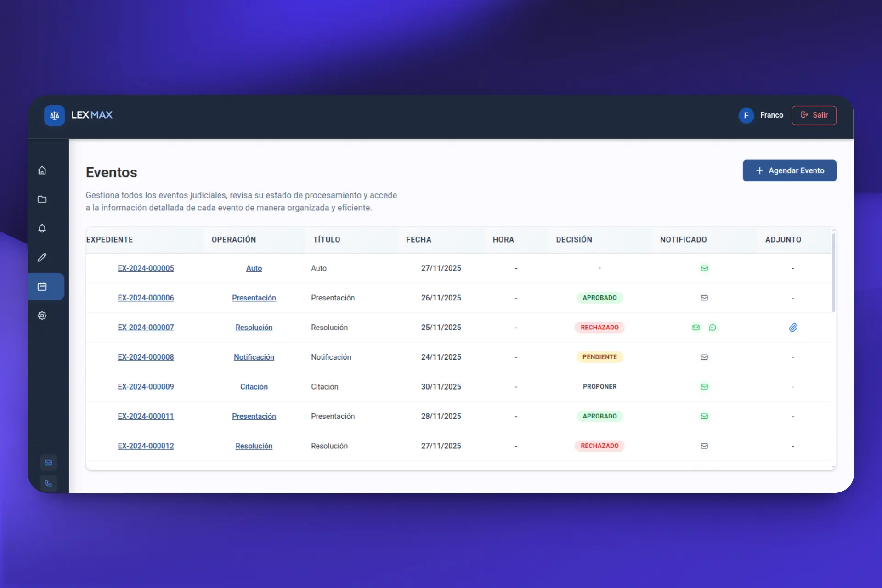This screenshot has height=588, width=882.
Task: Open expediente EX-2024-000005
Action: click(x=146, y=268)
